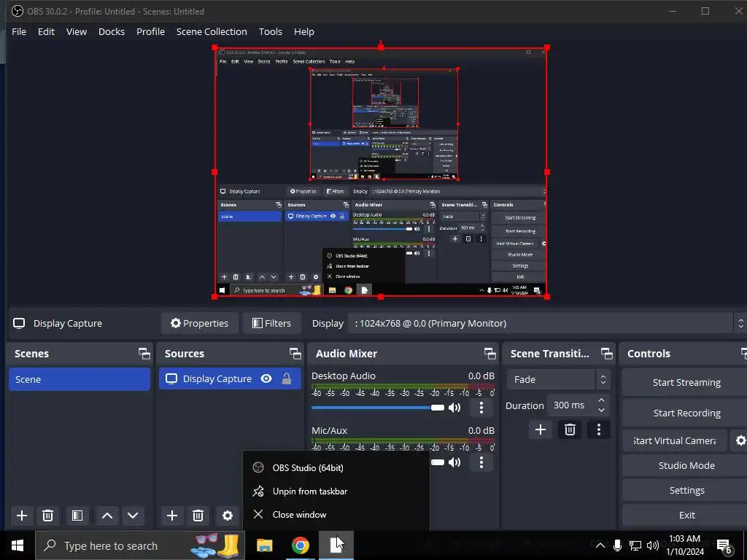Move scene up with arrow icon

click(x=107, y=516)
